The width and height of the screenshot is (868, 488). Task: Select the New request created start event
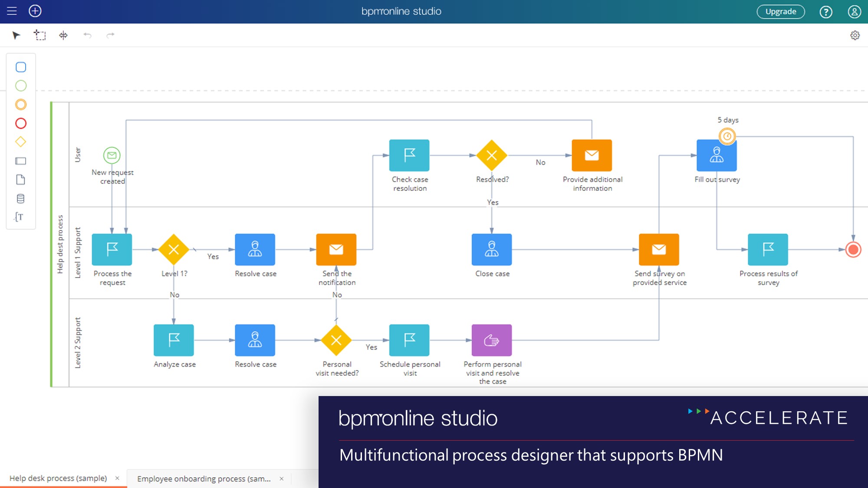[112, 155]
